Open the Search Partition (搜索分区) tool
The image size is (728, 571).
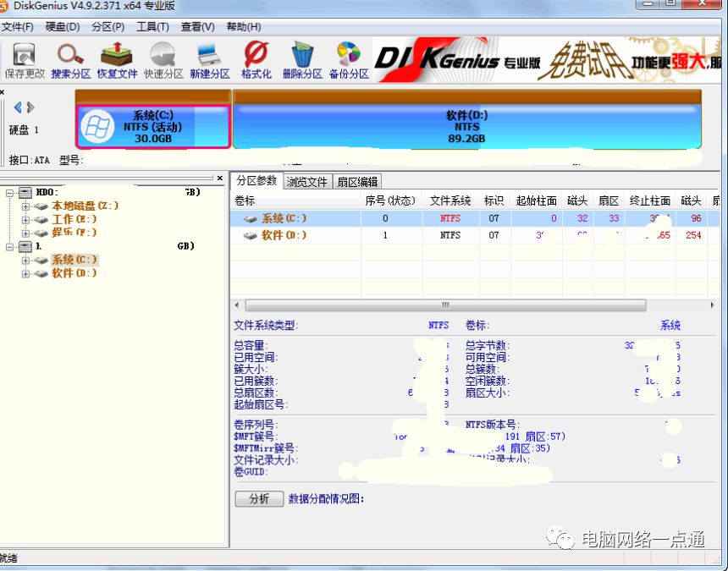pos(70,60)
